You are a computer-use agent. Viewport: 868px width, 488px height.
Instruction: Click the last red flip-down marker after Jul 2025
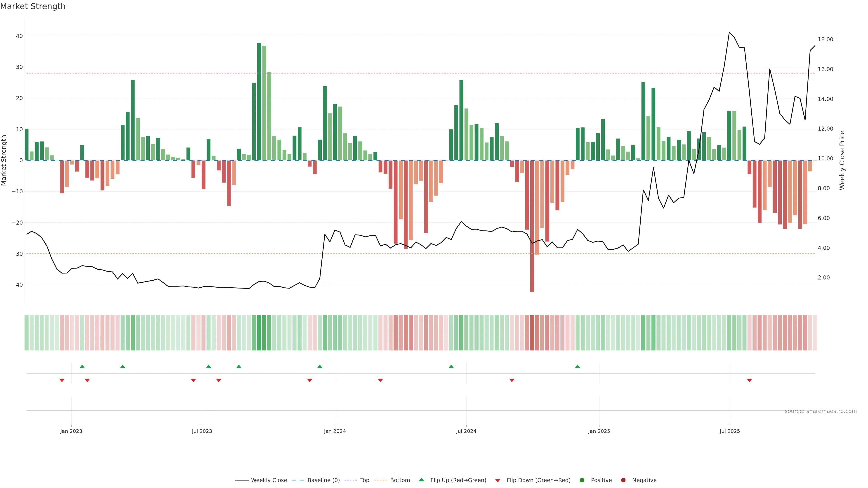749,380
